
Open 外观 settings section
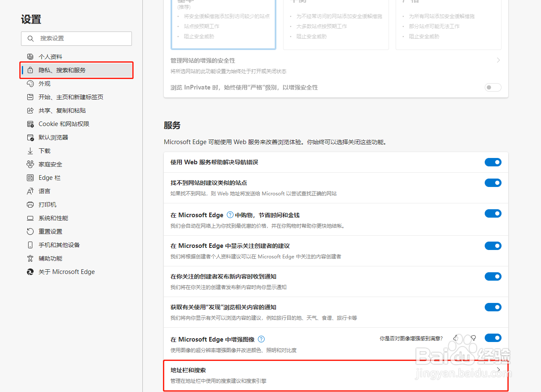76,84
